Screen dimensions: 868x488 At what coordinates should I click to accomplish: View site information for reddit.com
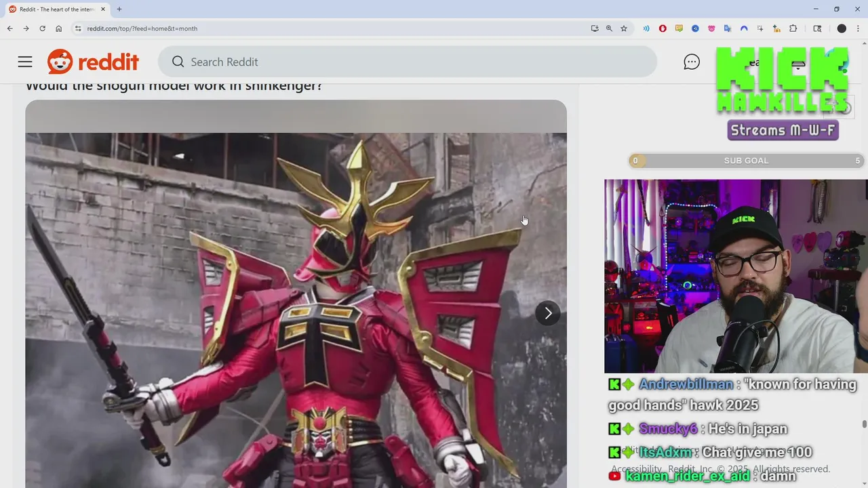point(78,28)
